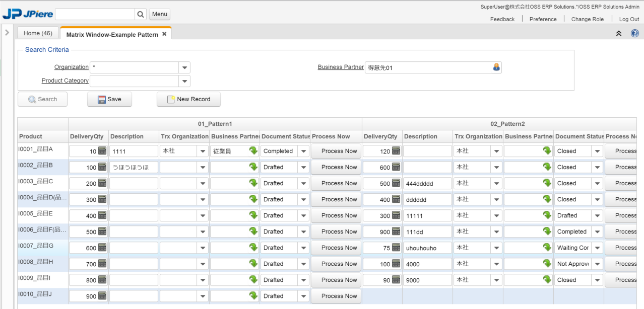Expand Document Status dropdown for I0001 Pattern1
644x309 pixels.
pos(303,151)
